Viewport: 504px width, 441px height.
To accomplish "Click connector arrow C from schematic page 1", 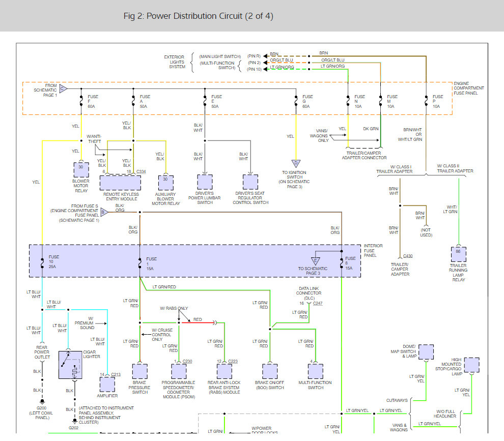I will [63, 89].
